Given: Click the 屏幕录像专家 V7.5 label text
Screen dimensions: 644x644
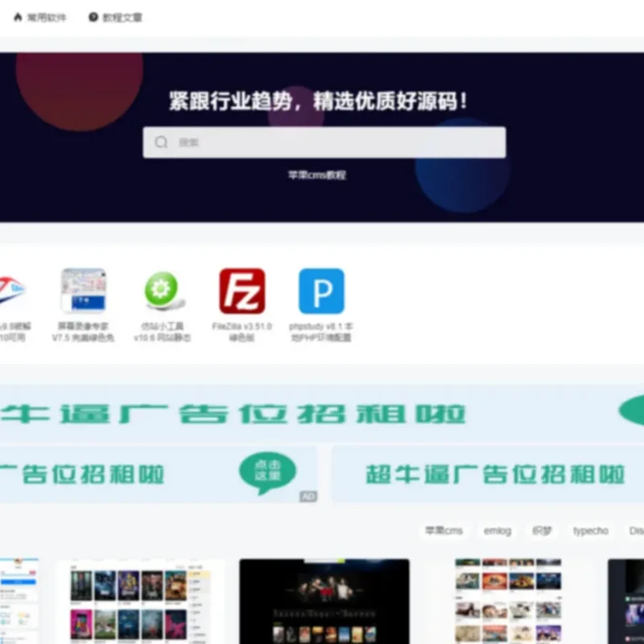Looking at the screenshot, I should tap(84, 332).
